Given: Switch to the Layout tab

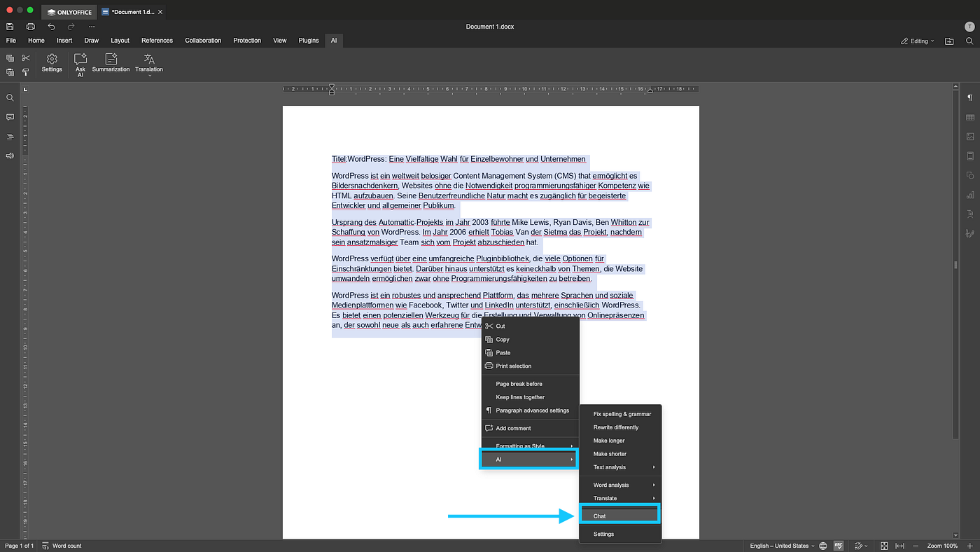Looking at the screenshot, I should coord(120,41).
